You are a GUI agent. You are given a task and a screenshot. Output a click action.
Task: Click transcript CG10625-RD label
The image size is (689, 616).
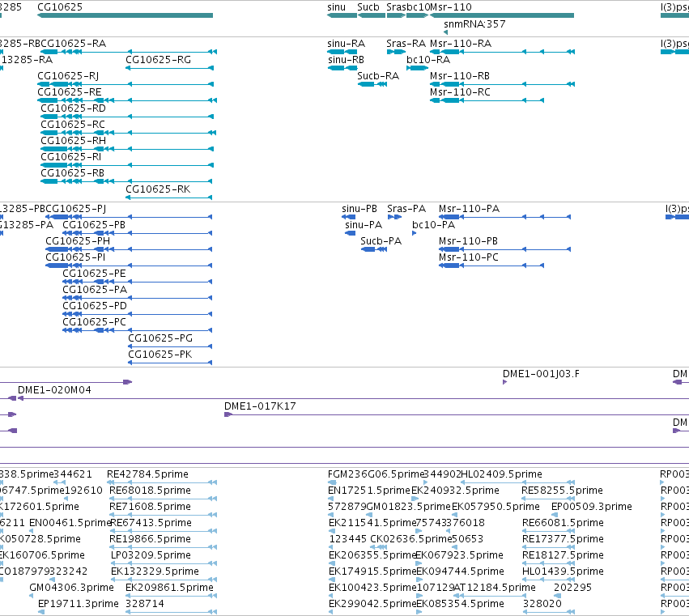[x=74, y=108]
